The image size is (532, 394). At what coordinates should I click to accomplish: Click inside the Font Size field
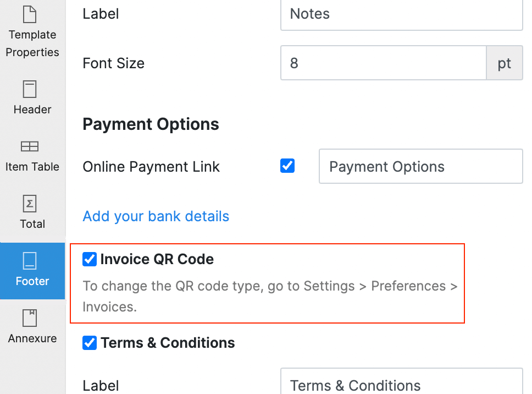pos(383,63)
